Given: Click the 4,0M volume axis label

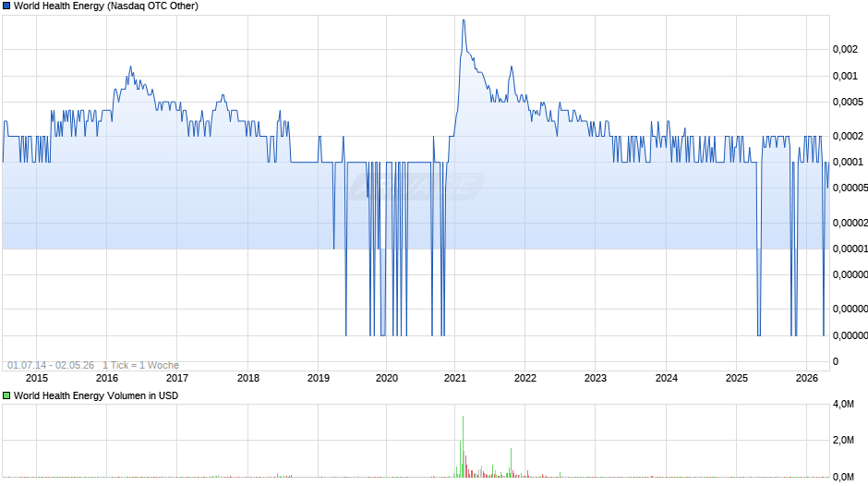Looking at the screenshot, I should [x=844, y=405].
